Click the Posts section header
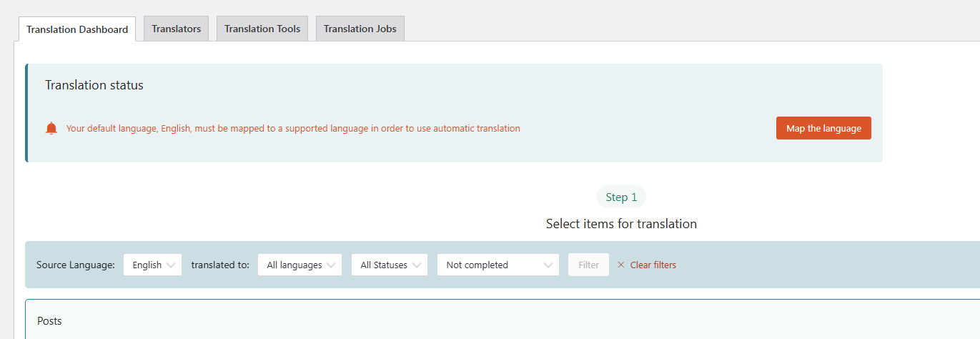 [50, 321]
